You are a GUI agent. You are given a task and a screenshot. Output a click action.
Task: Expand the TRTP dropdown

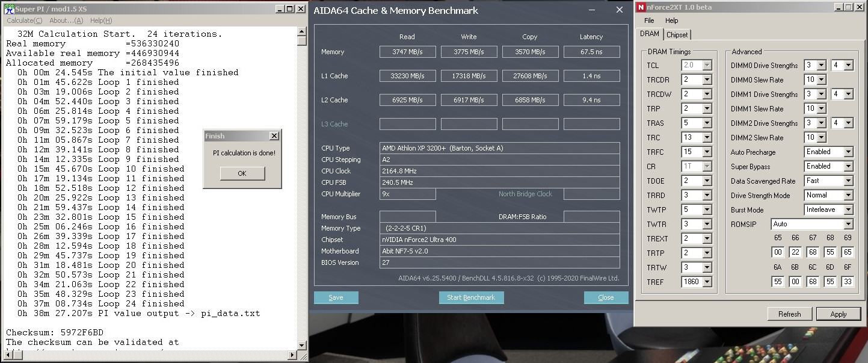[707, 253]
